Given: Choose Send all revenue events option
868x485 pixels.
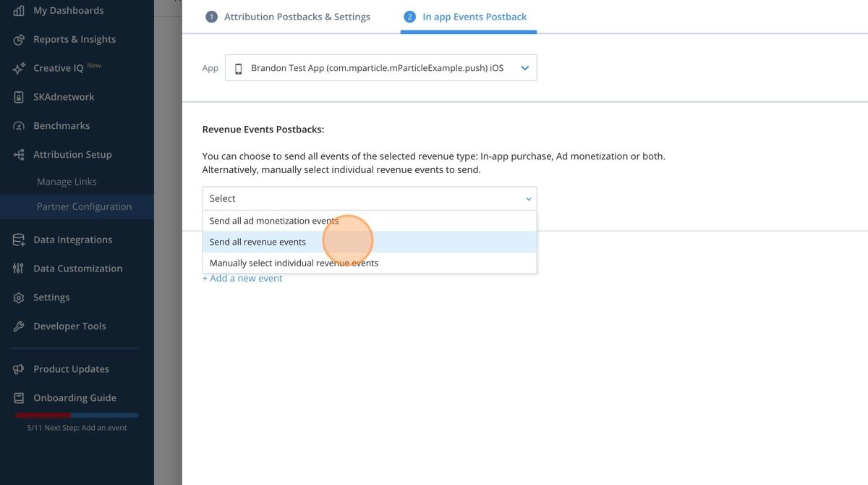Looking at the screenshot, I should coord(258,241).
